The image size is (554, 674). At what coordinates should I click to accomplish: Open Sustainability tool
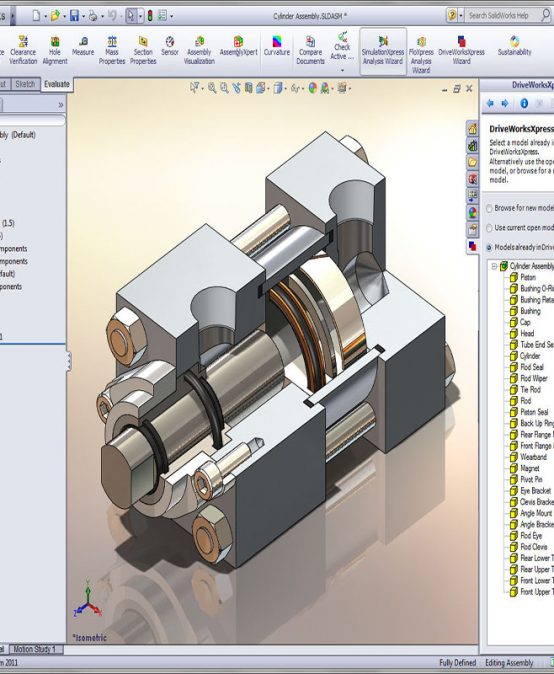tap(514, 46)
